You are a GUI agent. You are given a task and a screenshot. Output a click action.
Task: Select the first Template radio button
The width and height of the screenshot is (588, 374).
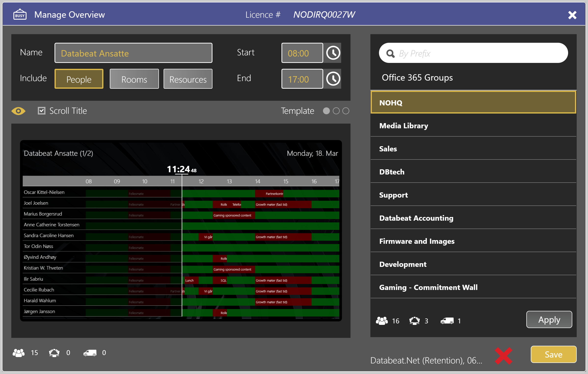[x=326, y=111]
